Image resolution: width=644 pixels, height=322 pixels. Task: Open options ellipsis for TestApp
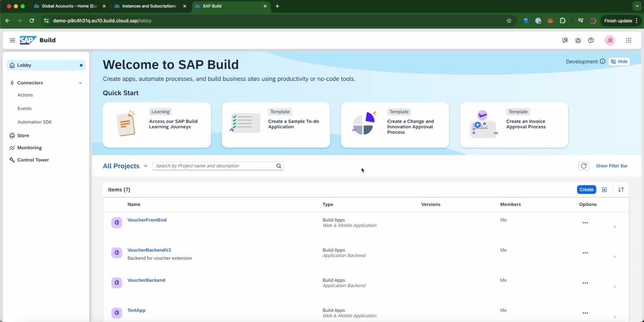(585, 313)
